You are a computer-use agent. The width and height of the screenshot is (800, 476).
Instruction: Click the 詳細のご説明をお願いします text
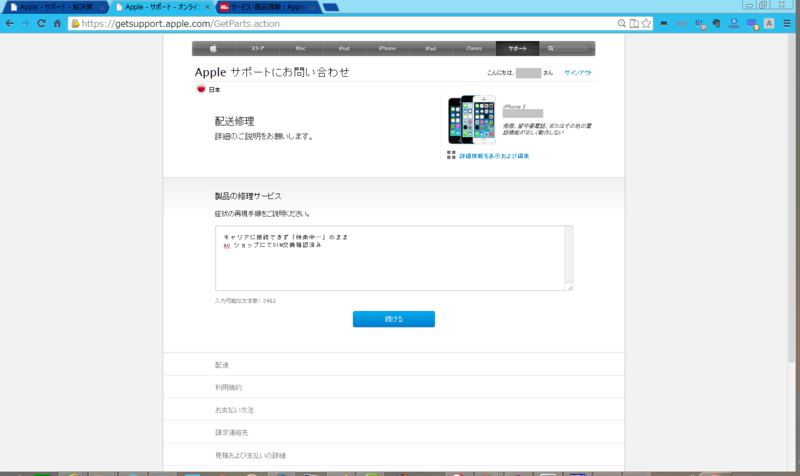(264, 137)
